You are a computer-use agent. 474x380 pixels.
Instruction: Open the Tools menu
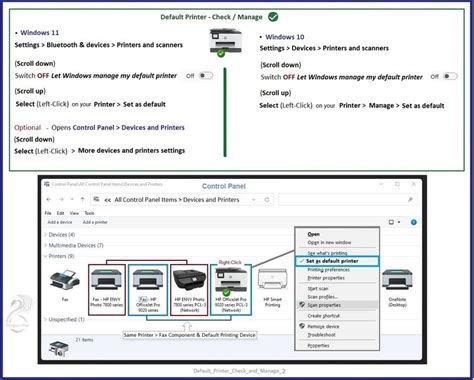point(89,213)
